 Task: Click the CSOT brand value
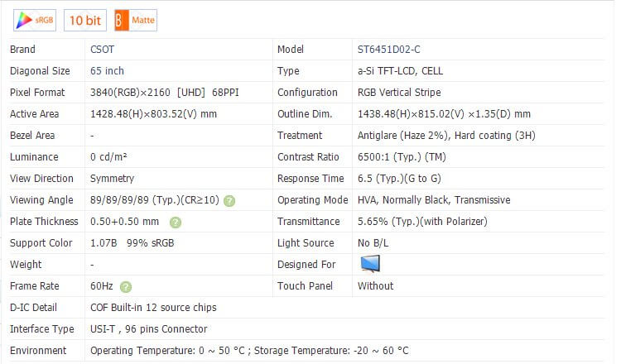click(103, 50)
